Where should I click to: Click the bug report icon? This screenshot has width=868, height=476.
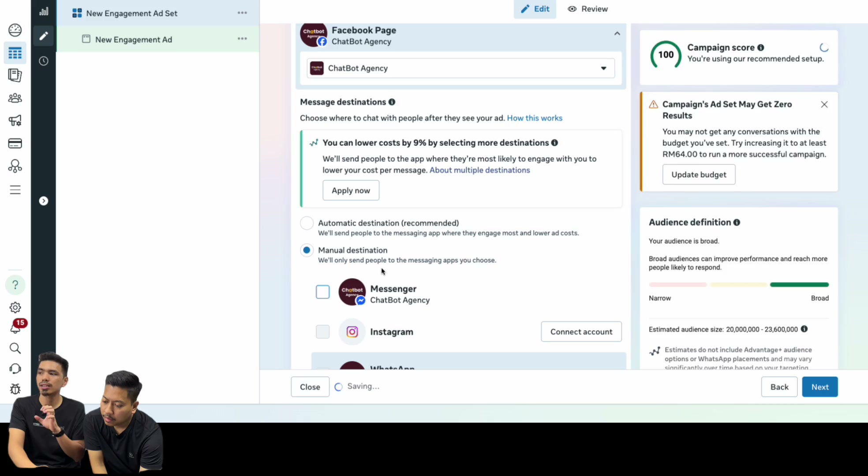15,389
